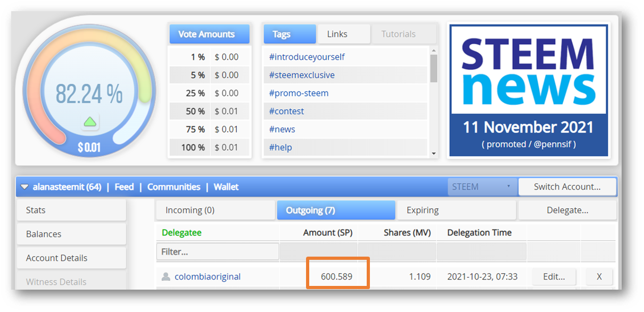644x312 pixels.
Task: Click the tags list scroll-up arrow
Action: [x=434, y=51]
